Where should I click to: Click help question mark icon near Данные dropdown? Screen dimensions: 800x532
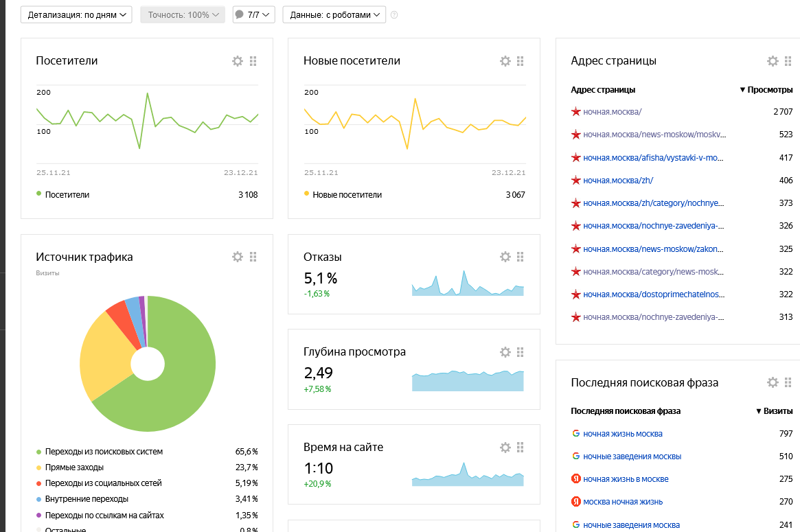point(394,15)
